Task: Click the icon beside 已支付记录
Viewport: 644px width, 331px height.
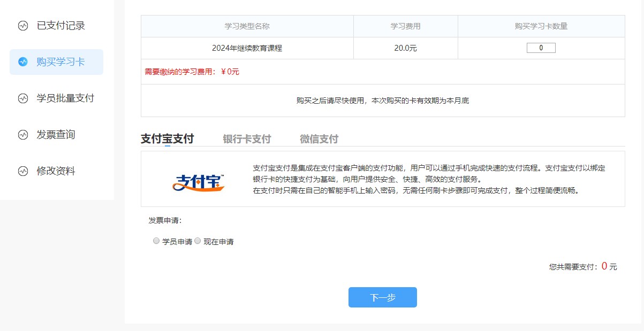Action: (22, 26)
